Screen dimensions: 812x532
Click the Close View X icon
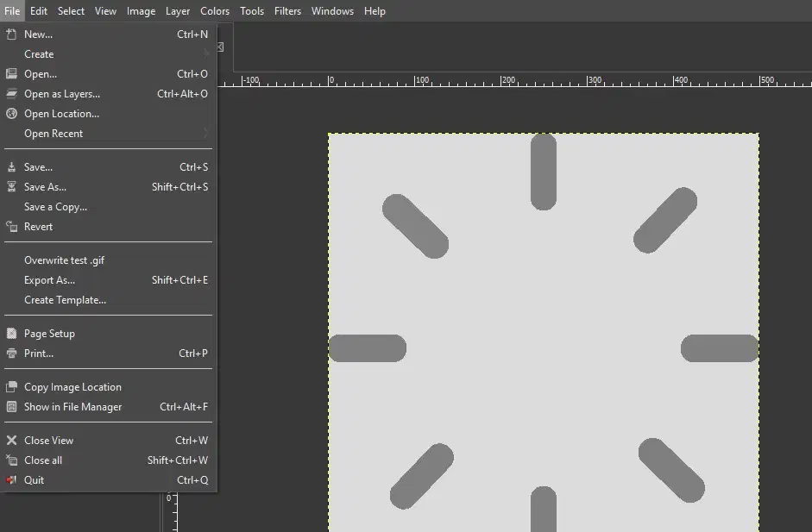[11, 440]
